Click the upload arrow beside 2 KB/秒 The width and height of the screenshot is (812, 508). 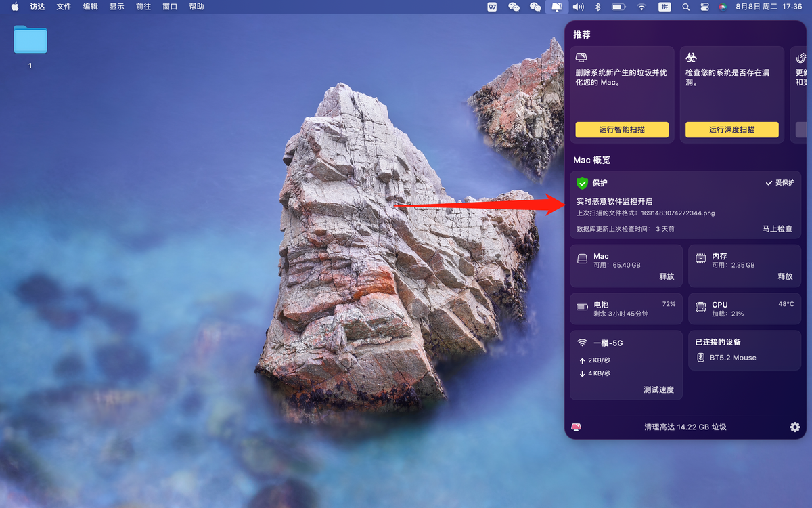point(582,360)
